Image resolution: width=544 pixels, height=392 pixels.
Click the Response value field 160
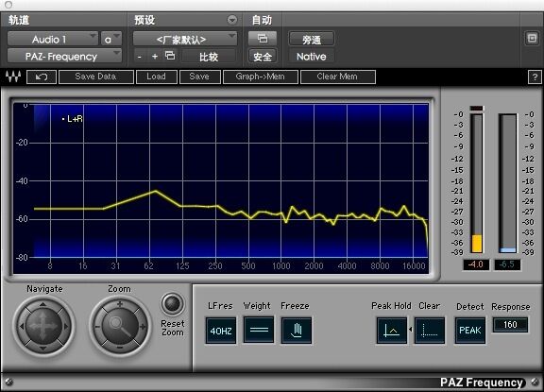click(510, 325)
